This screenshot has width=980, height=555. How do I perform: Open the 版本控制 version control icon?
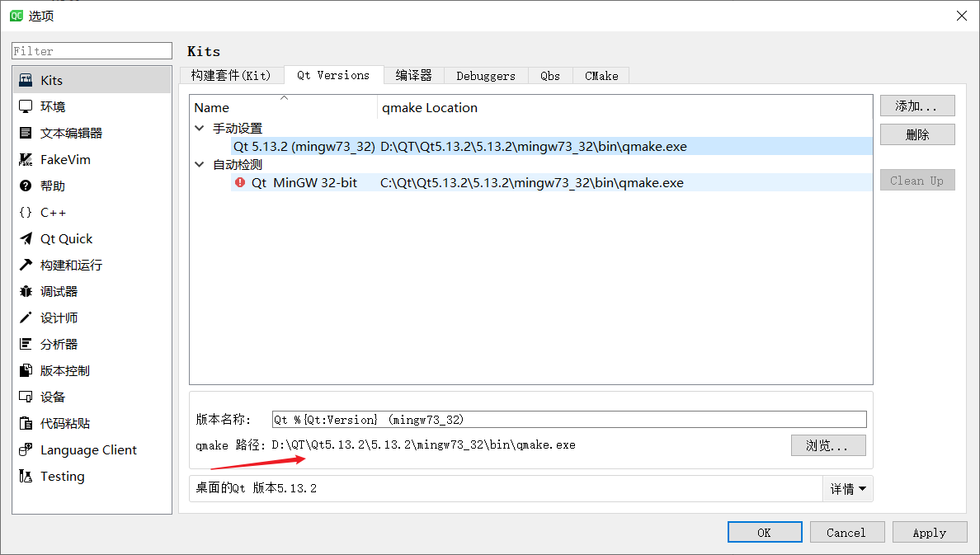coord(27,369)
